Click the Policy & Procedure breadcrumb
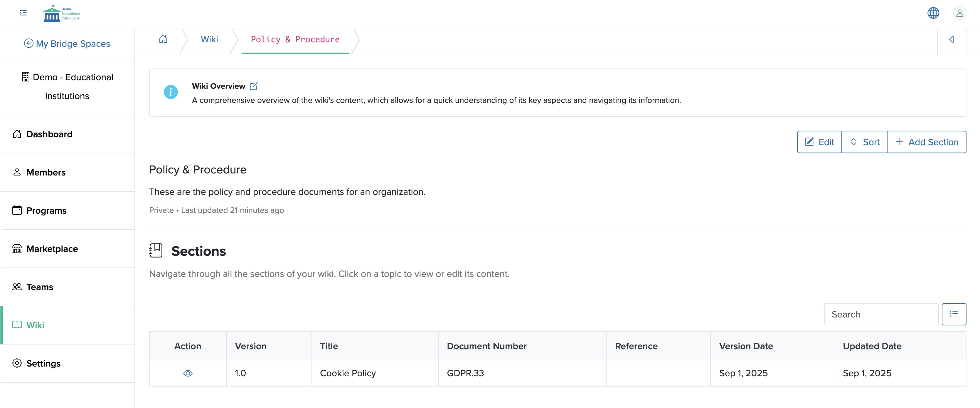Image resolution: width=980 pixels, height=408 pixels. click(295, 39)
